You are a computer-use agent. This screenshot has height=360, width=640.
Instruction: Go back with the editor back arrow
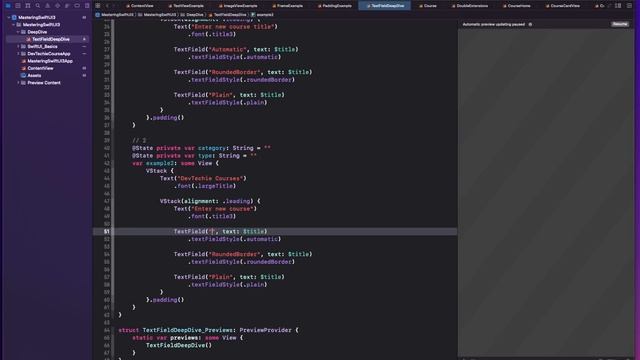coord(108,6)
